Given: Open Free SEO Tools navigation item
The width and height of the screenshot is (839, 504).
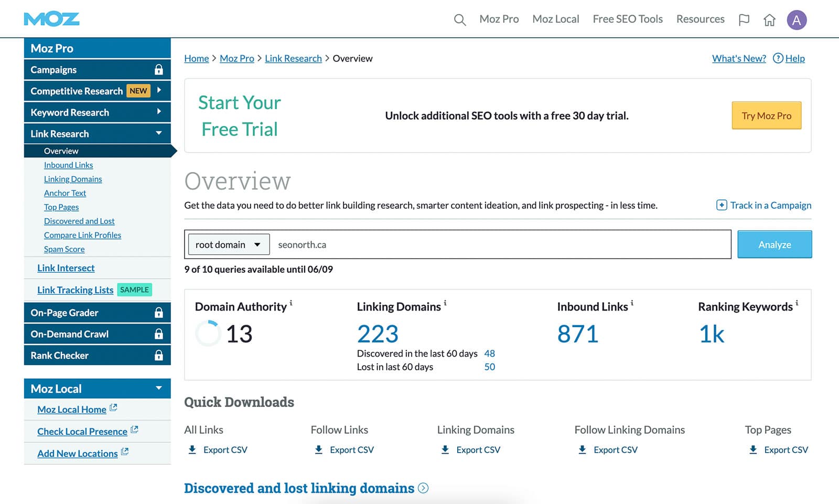Looking at the screenshot, I should [628, 19].
